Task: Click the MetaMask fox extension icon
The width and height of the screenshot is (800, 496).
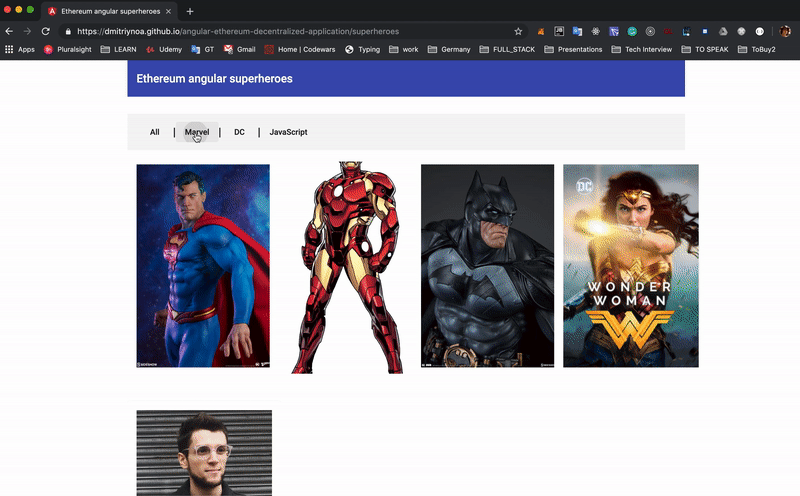Action: click(540, 32)
